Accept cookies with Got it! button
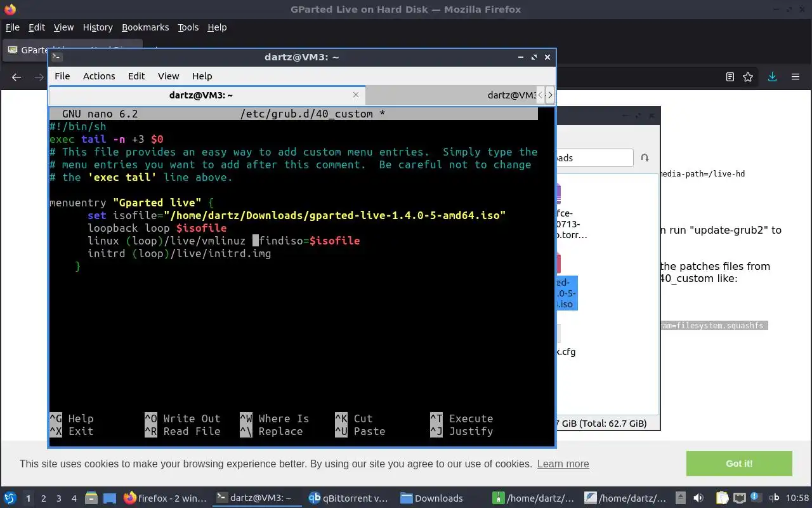The image size is (812, 508). [739, 464]
